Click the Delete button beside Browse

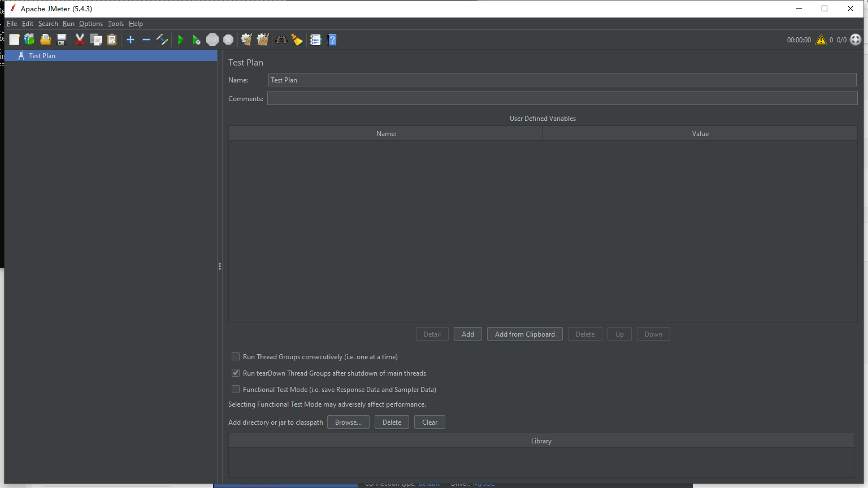coord(392,422)
